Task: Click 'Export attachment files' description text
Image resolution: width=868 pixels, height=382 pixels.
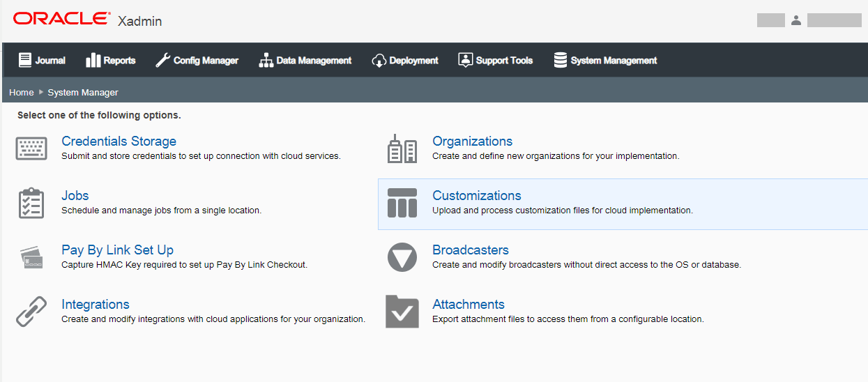Action: 568,319
